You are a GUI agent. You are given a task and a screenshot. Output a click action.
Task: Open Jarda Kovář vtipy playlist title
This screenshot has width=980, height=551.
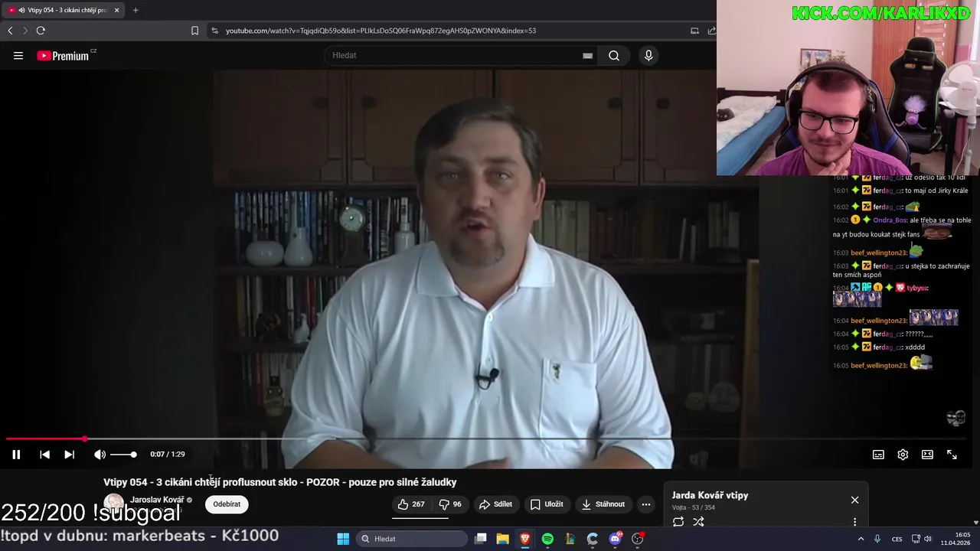710,495
